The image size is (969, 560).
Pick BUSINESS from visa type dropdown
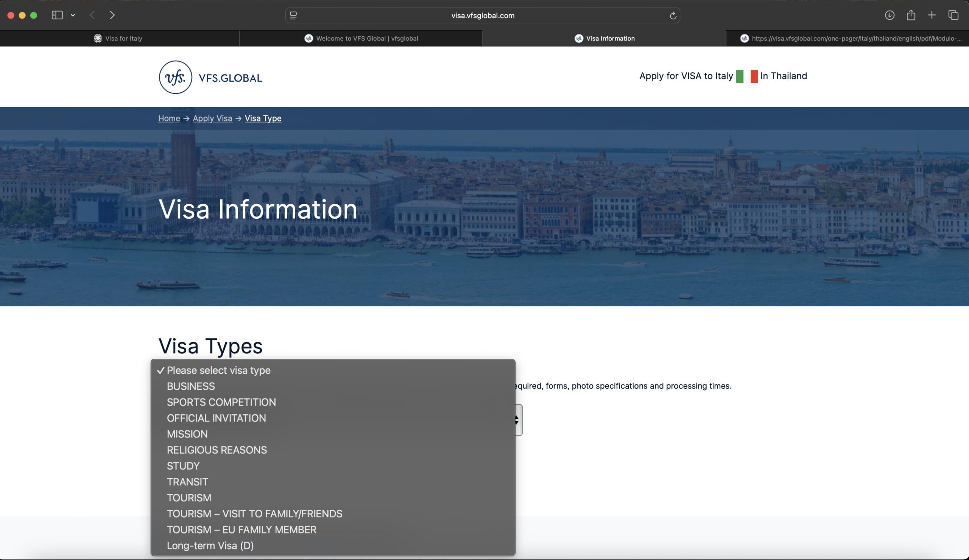tap(191, 386)
